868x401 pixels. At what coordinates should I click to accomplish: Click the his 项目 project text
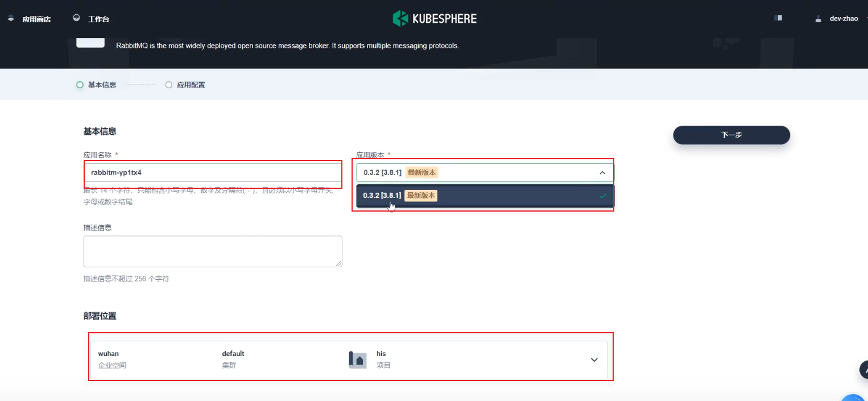click(383, 359)
